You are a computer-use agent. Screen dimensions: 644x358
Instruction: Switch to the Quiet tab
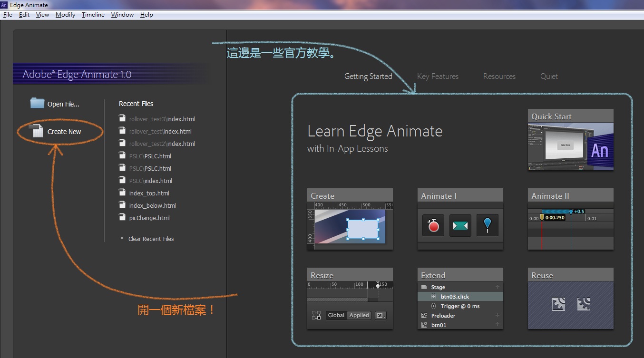coord(549,77)
